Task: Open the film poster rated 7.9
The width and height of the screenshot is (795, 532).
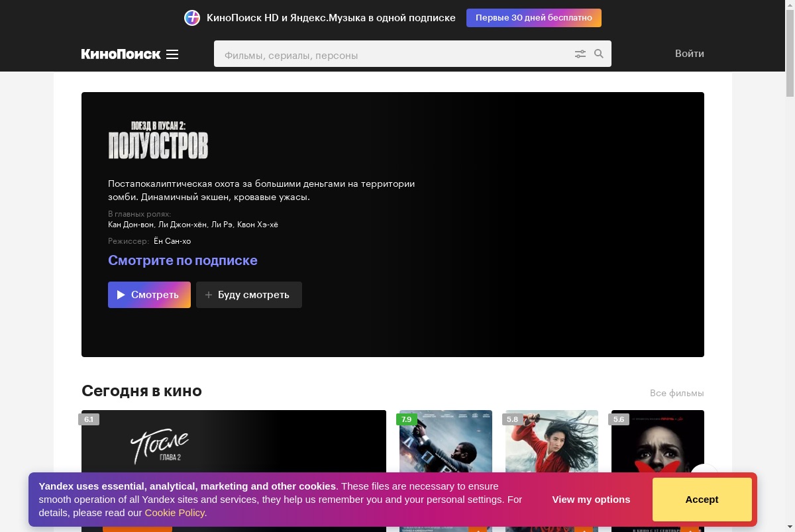Action: click(446, 470)
